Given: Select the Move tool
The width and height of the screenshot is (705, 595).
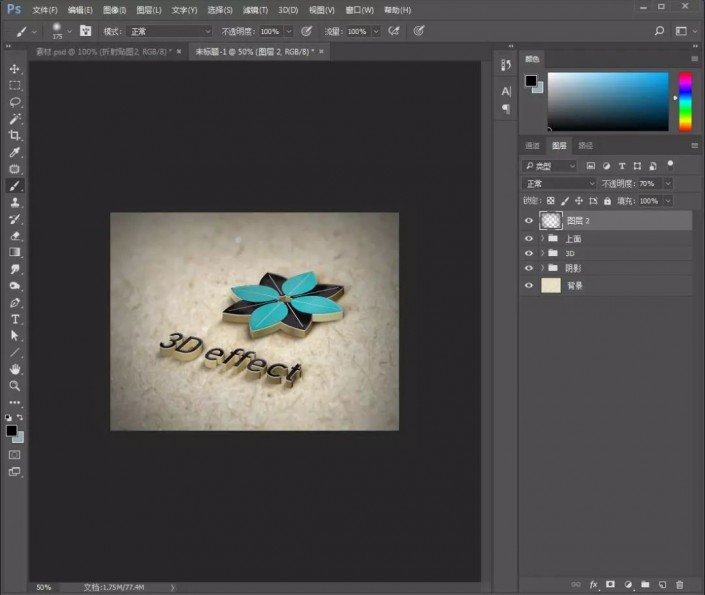Looking at the screenshot, I should 14,68.
